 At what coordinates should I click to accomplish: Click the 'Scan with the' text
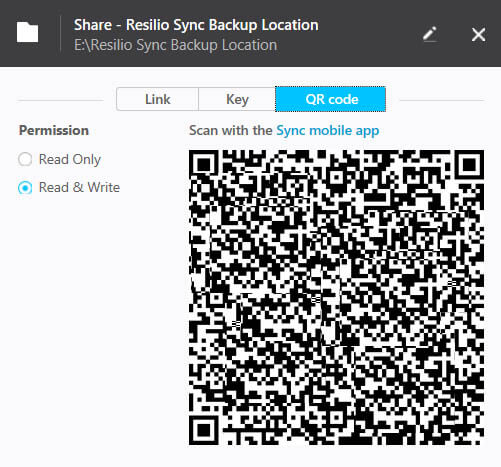tap(231, 130)
